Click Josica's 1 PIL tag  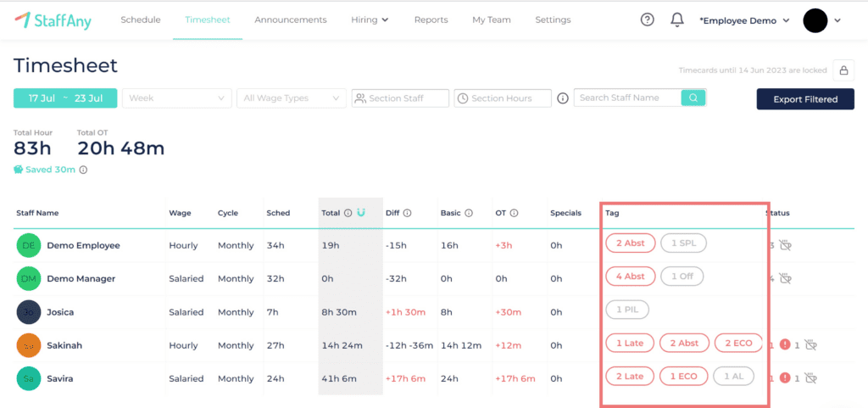(627, 310)
